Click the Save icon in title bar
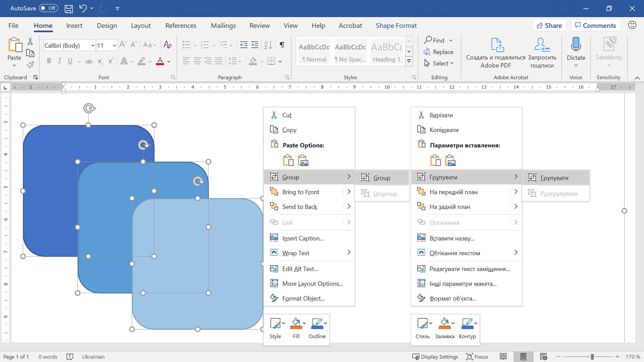The width and height of the screenshot is (644, 362). [68, 9]
